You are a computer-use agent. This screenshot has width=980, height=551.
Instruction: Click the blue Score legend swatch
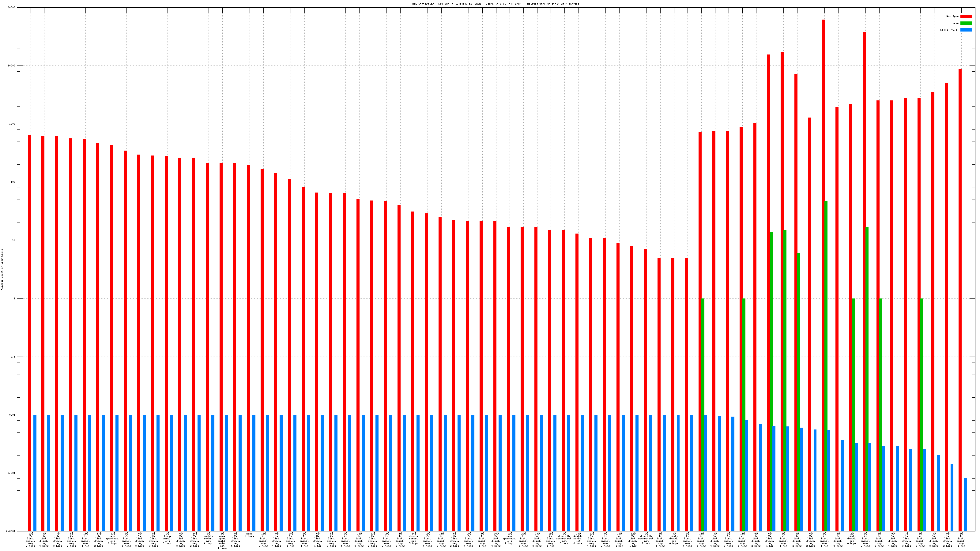pos(966,30)
